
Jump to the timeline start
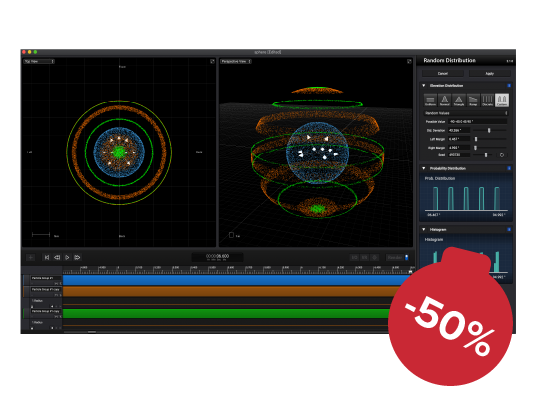[x=47, y=257]
